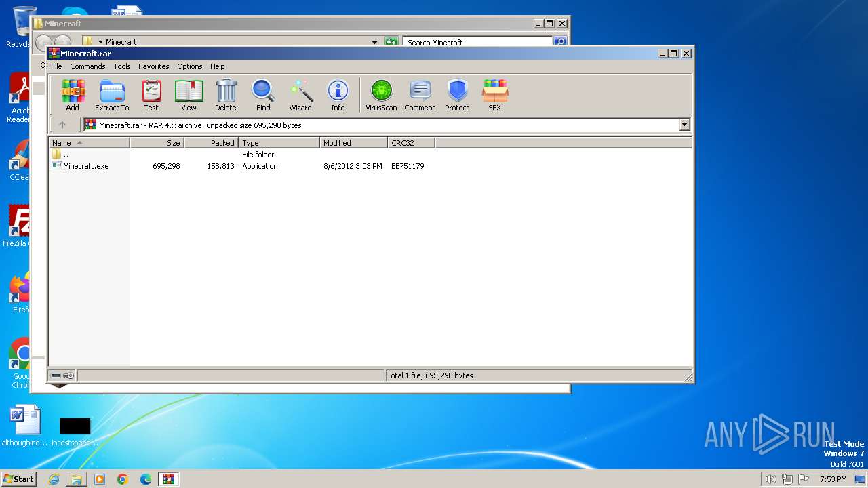Open Chrome from the taskbar
This screenshot has height=488, width=868.
point(123,479)
